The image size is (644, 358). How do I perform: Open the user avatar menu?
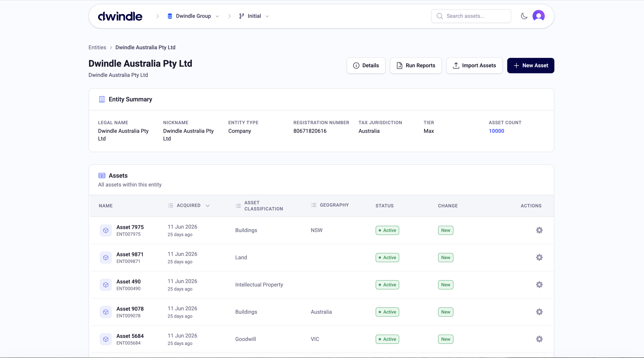(538, 16)
